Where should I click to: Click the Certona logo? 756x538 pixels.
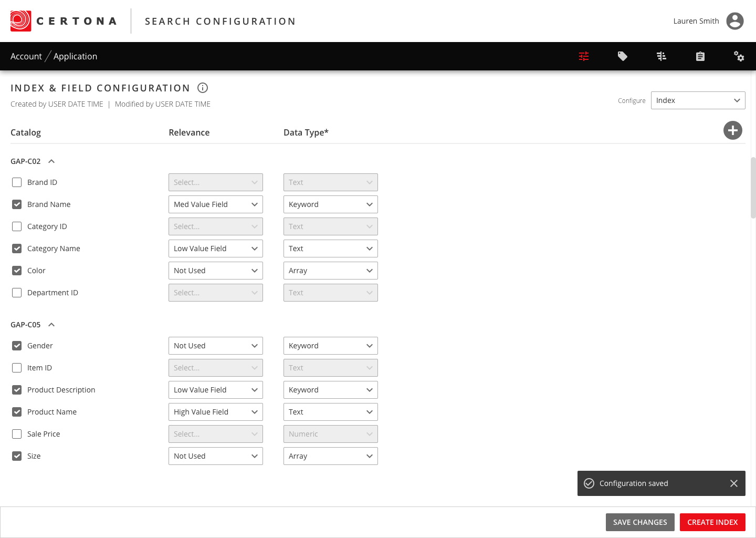[63, 21]
